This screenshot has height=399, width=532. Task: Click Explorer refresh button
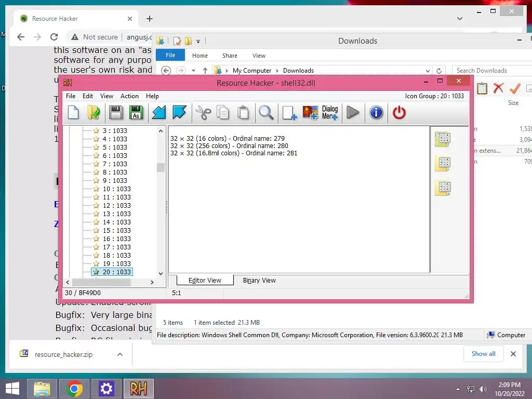coord(438,71)
